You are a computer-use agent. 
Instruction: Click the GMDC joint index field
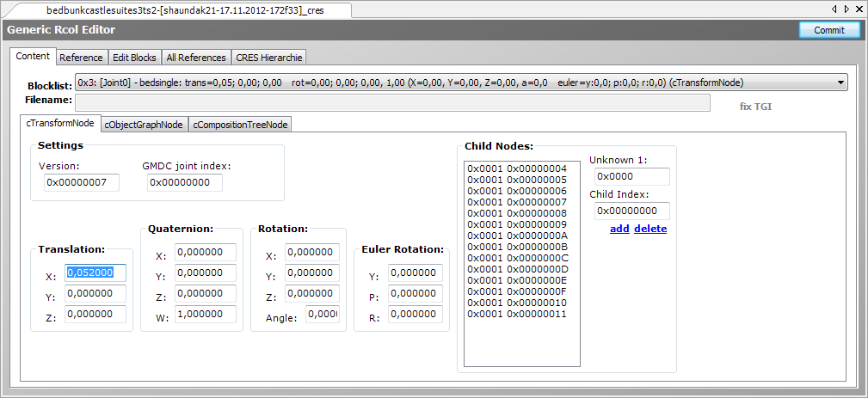pos(184,182)
